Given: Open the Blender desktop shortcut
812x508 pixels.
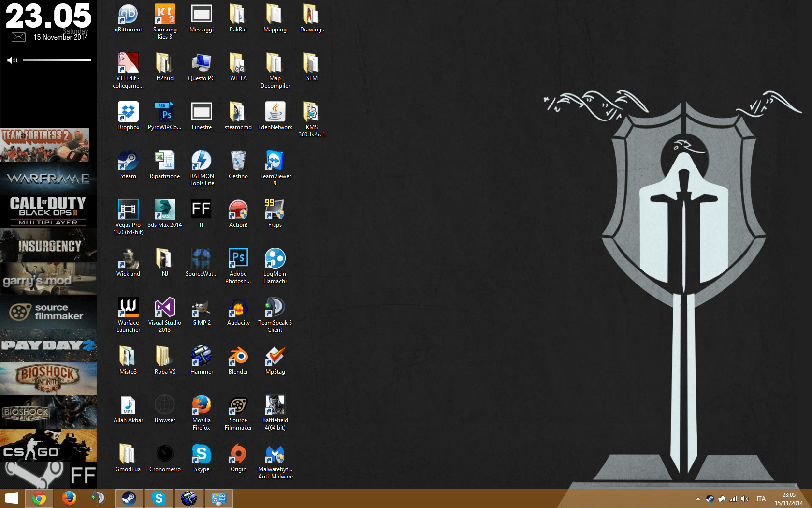Looking at the screenshot, I should (x=238, y=357).
